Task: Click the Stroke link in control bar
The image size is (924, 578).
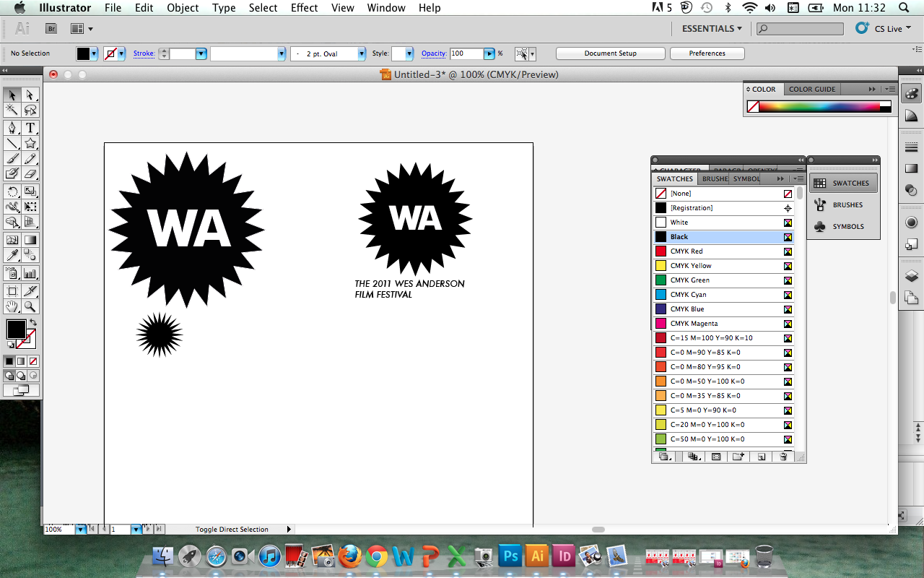Action: [144, 53]
